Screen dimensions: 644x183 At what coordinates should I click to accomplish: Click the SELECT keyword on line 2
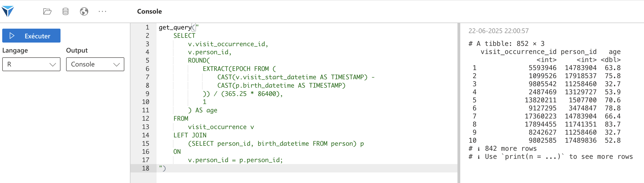(184, 36)
